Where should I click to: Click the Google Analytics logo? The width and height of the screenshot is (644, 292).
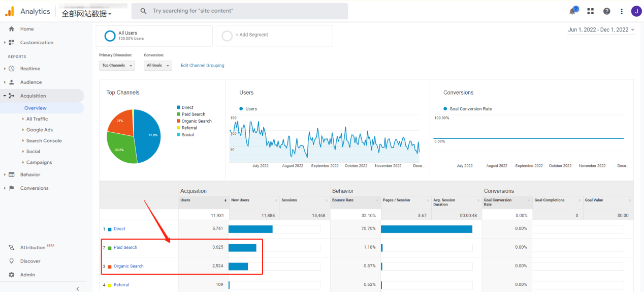pos(10,11)
